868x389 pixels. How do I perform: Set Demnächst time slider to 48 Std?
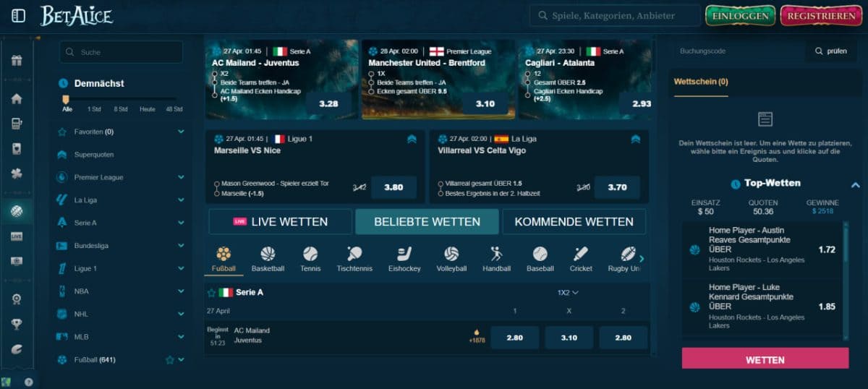coord(174,109)
